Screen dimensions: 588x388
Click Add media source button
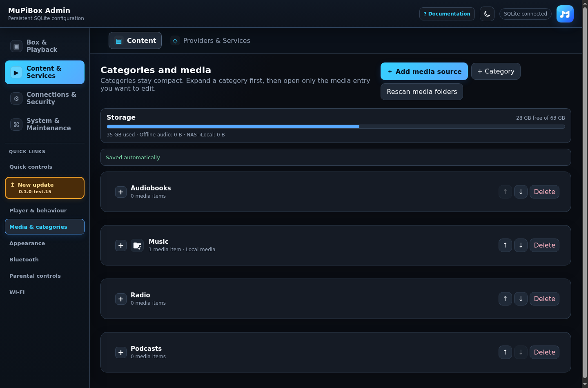(x=424, y=71)
